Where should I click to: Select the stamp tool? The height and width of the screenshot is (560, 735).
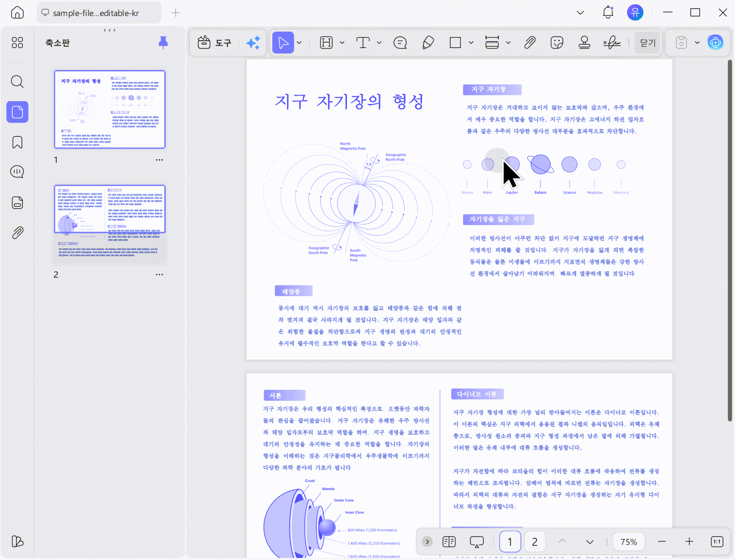click(584, 43)
